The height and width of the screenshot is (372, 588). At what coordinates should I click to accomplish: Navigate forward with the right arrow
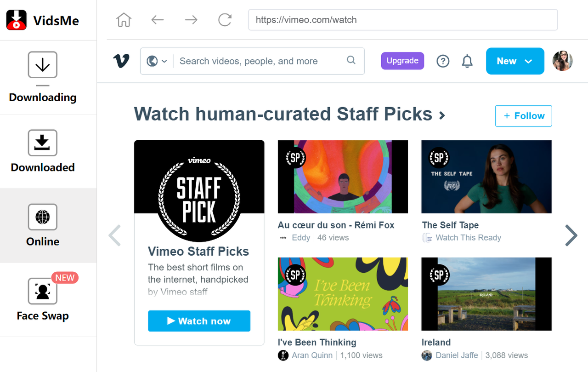pyautogui.click(x=191, y=20)
